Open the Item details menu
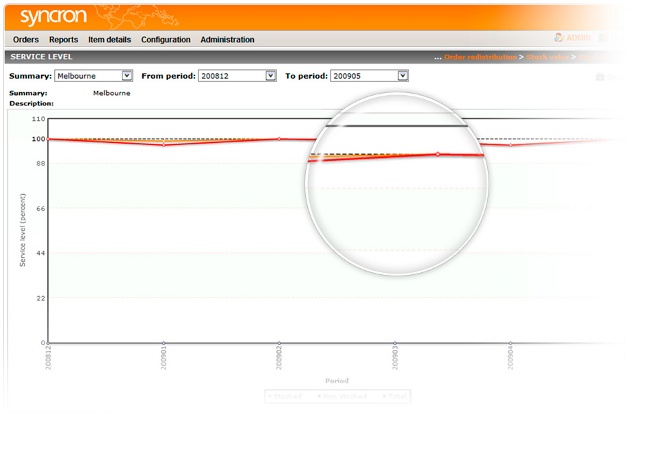The image size is (650, 450). pos(109,40)
